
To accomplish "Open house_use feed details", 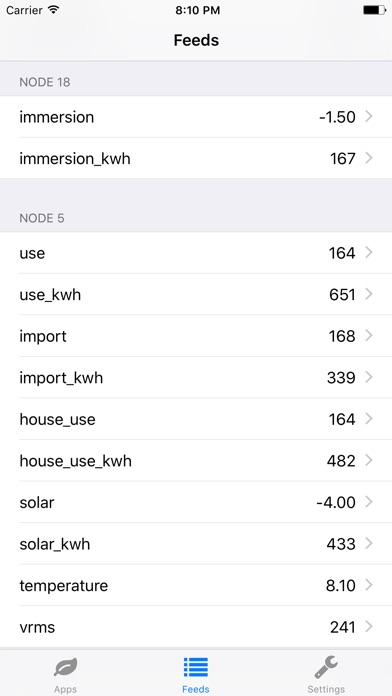I will [196, 419].
